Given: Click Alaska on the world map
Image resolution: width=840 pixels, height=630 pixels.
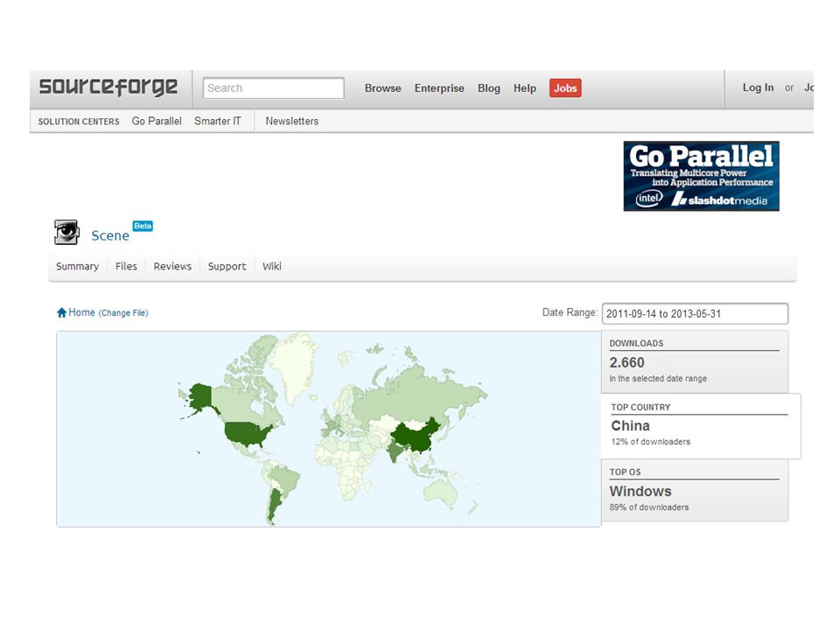Looking at the screenshot, I should point(199,397).
